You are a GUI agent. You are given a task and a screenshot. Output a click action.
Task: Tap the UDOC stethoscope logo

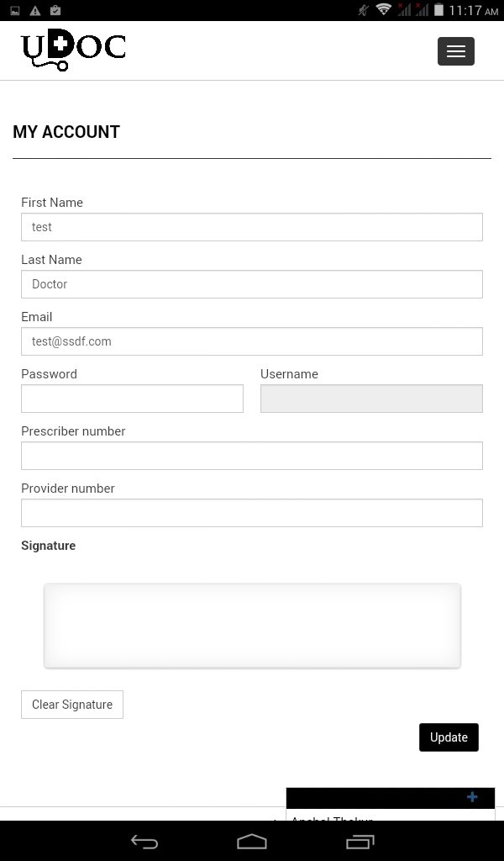(x=73, y=50)
